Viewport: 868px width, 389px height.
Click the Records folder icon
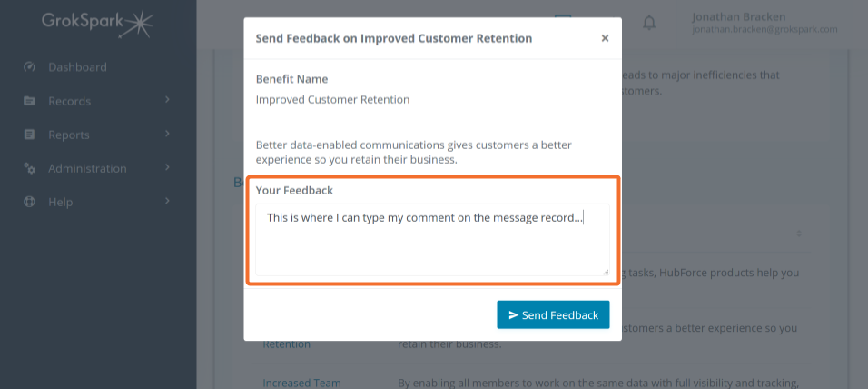click(x=29, y=101)
